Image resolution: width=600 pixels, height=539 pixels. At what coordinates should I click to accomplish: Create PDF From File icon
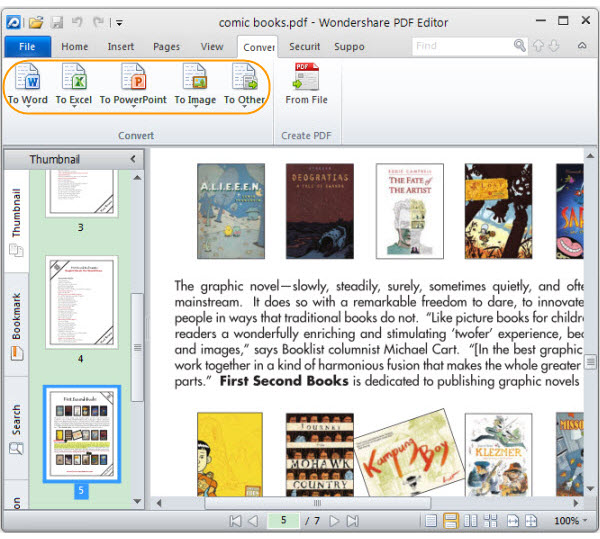pos(306,78)
